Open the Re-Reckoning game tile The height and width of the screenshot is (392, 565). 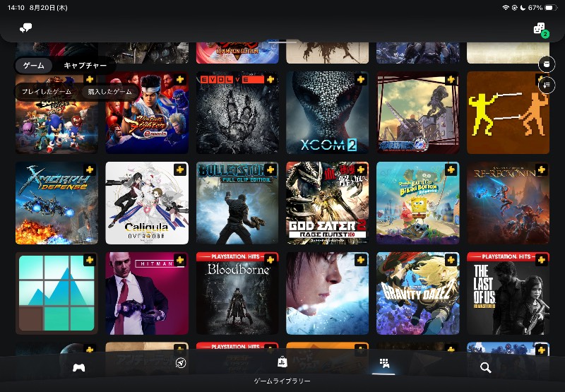pos(508,203)
